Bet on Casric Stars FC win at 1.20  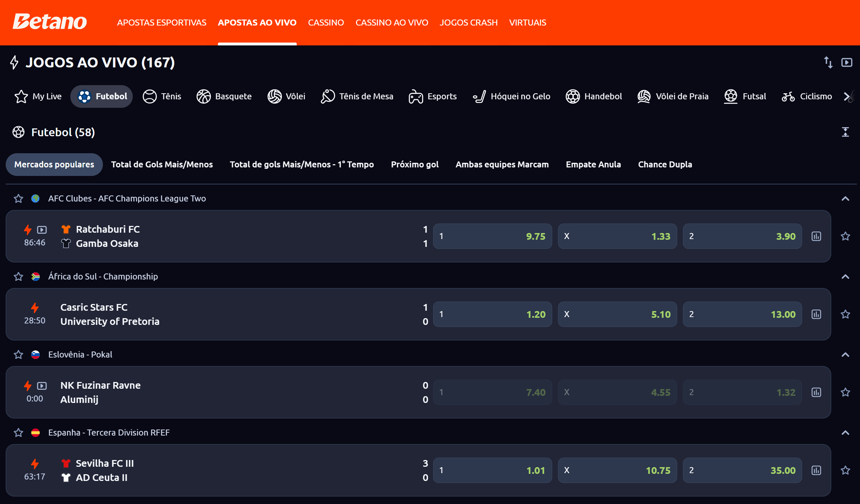click(492, 314)
